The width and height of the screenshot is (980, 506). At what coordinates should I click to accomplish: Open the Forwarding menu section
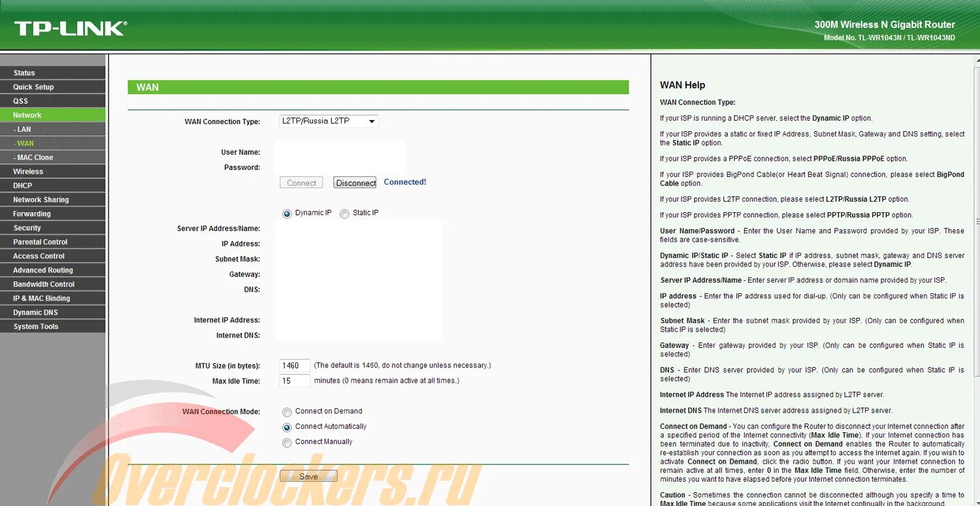coord(52,213)
